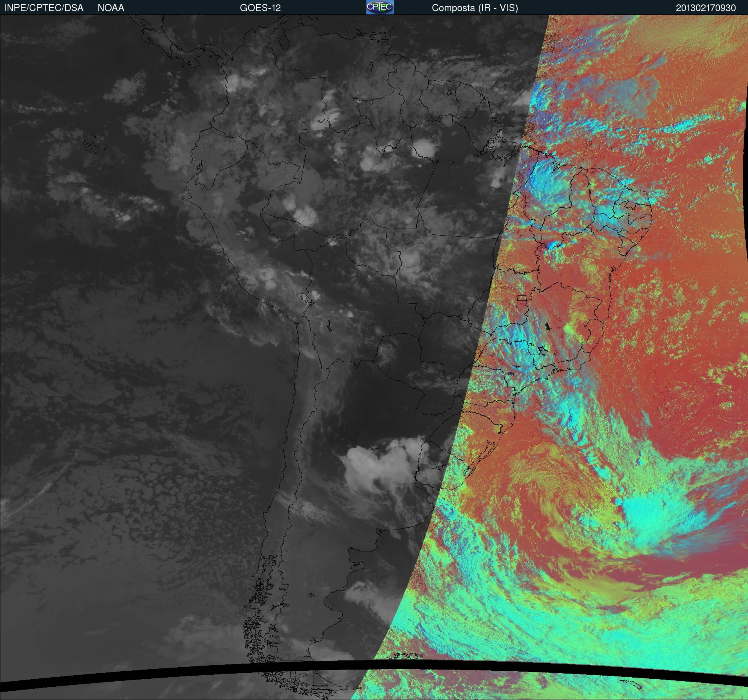
Task: Click the NOAA label in the header
Action: (x=111, y=8)
